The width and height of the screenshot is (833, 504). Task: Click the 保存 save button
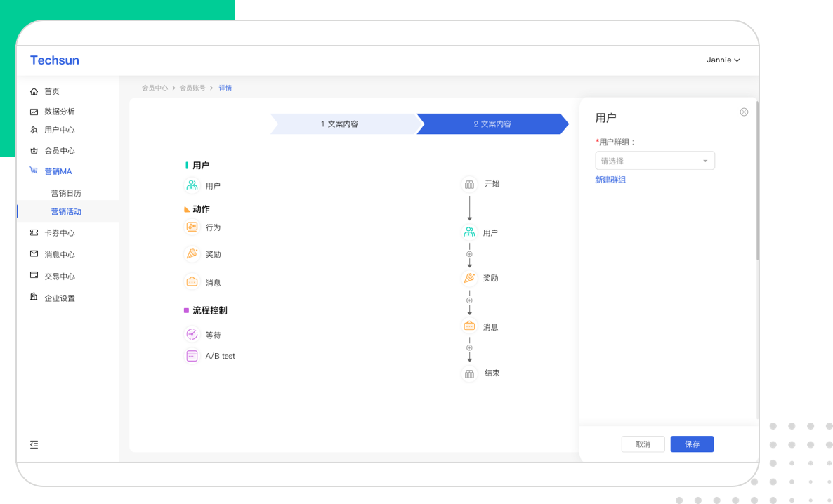pos(692,444)
